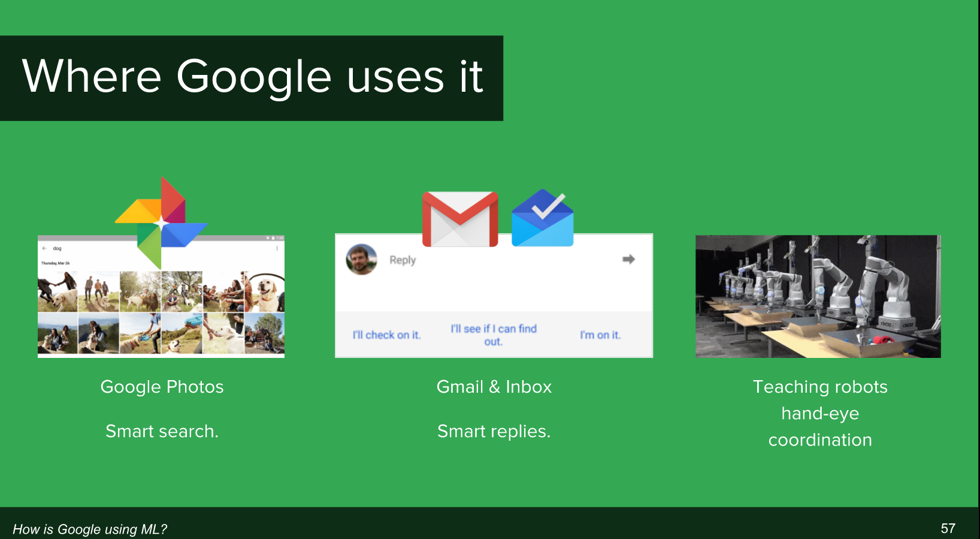Screen dimensions: 980x539
Task: Click the Reply text field
Action: (403, 260)
